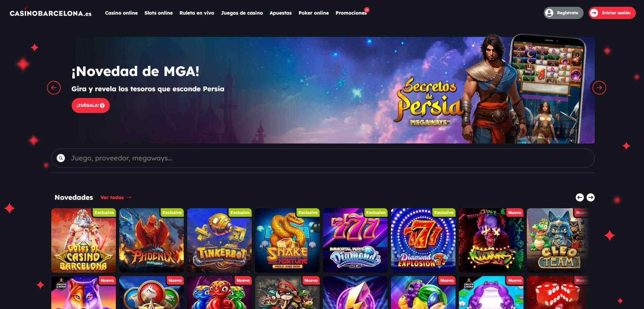
Task: Focus the Juego, proveedor, megaways search field
Action: (323, 158)
